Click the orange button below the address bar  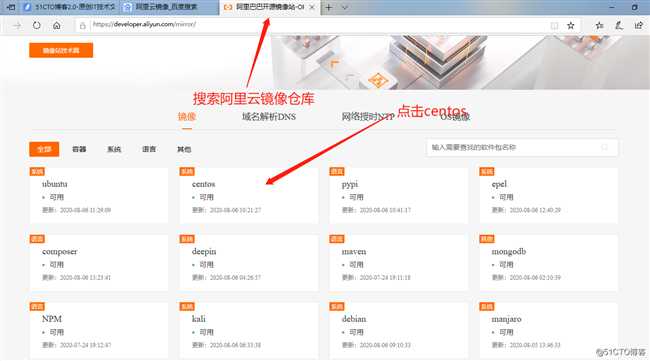tap(61, 50)
